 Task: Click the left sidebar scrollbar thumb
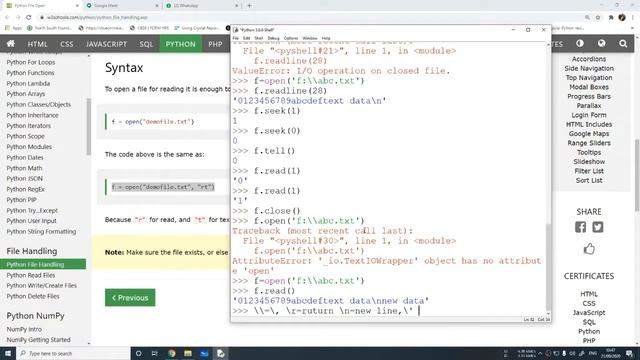coord(89,127)
